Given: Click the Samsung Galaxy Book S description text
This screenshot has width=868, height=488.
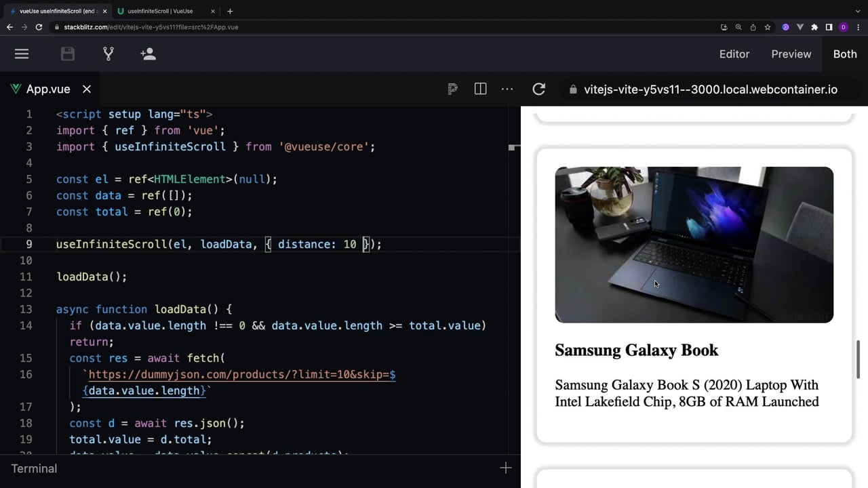Looking at the screenshot, I should [x=687, y=393].
